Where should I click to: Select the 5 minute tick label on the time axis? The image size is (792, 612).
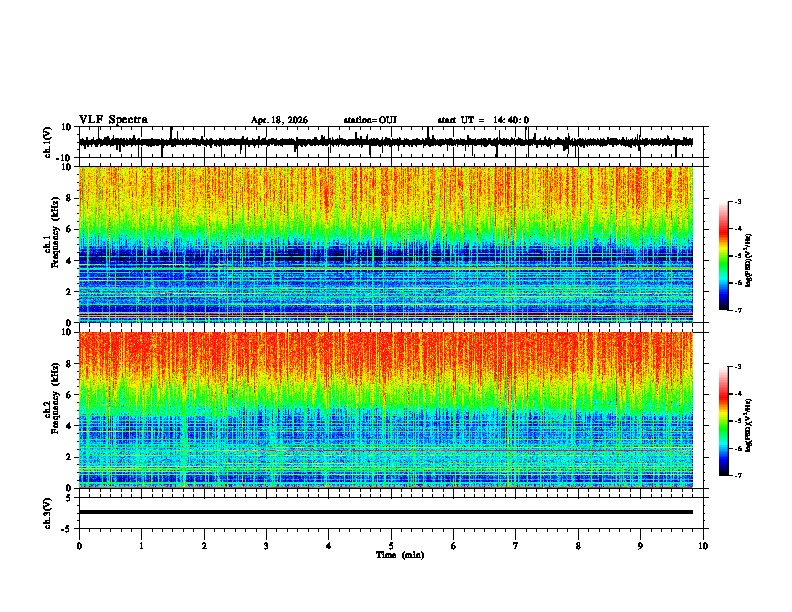tap(391, 546)
